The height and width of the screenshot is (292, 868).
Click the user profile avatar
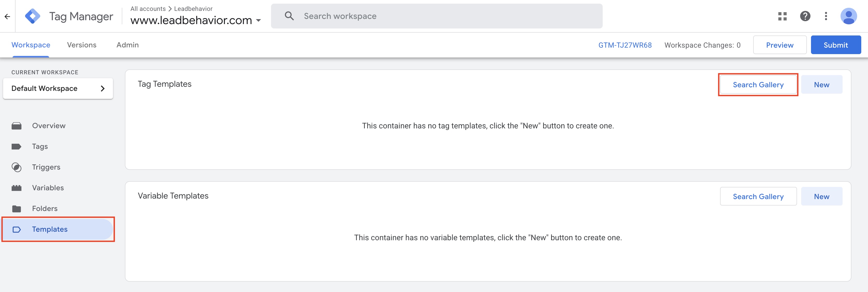point(849,16)
